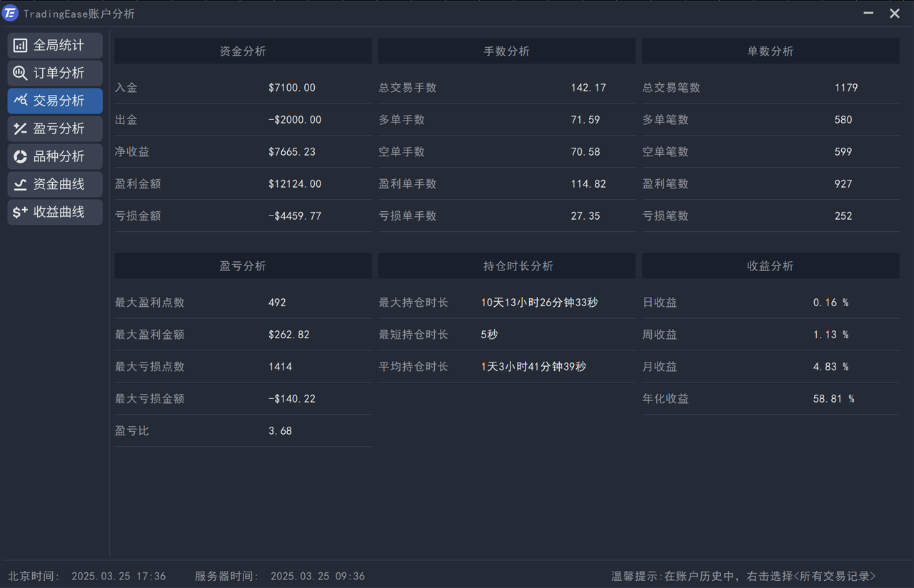Click the 品种分析 donut chart icon

point(21,156)
